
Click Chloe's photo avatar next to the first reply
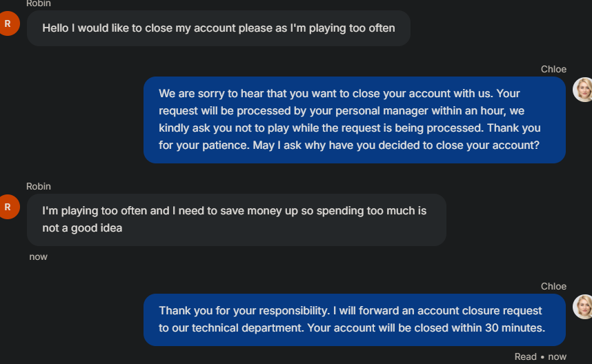click(x=583, y=90)
